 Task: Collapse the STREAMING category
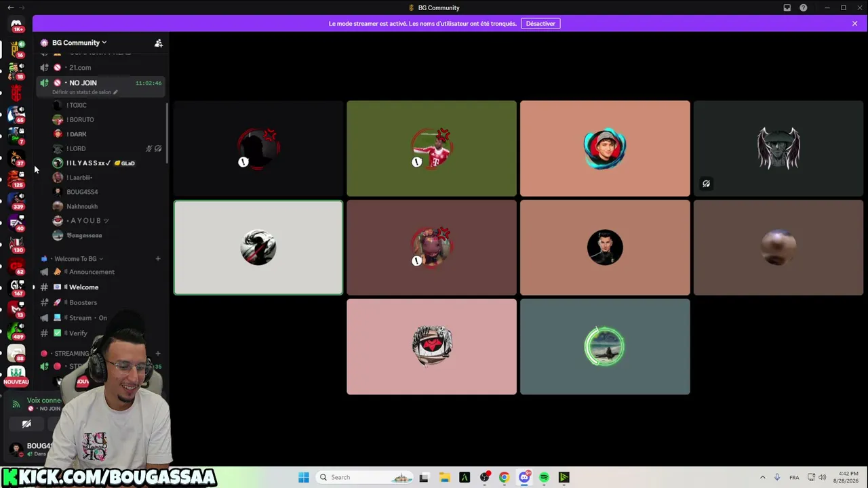71,353
